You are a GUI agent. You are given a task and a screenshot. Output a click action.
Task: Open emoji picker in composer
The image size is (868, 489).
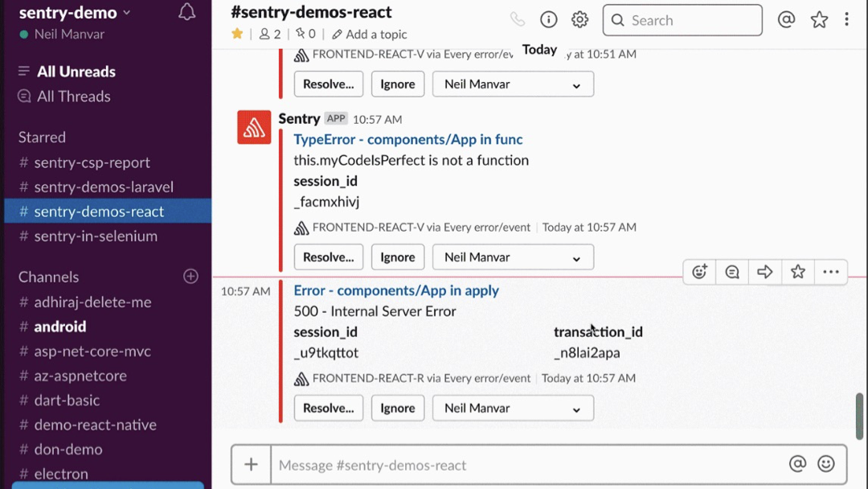pos(826,464)
